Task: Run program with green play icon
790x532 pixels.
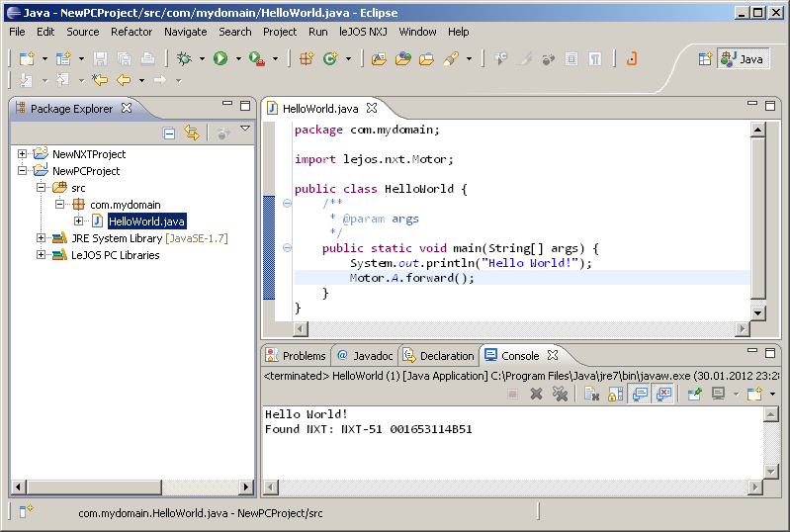Action: [x=220, y=59]
